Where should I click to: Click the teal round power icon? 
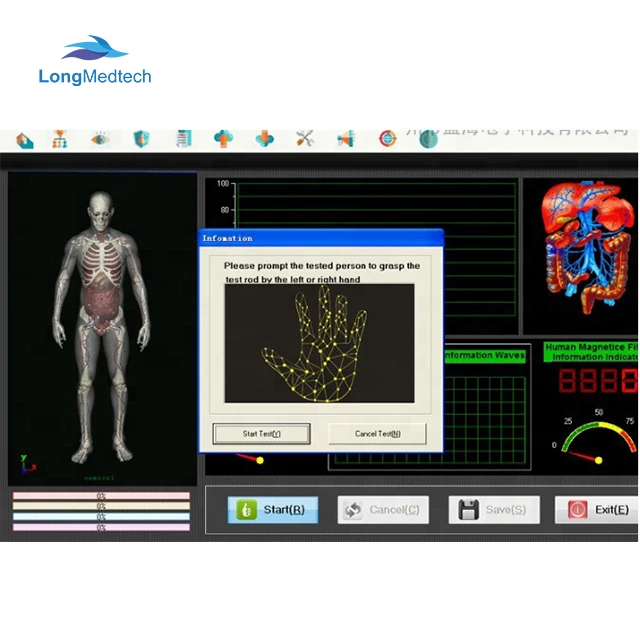point(428,140)
